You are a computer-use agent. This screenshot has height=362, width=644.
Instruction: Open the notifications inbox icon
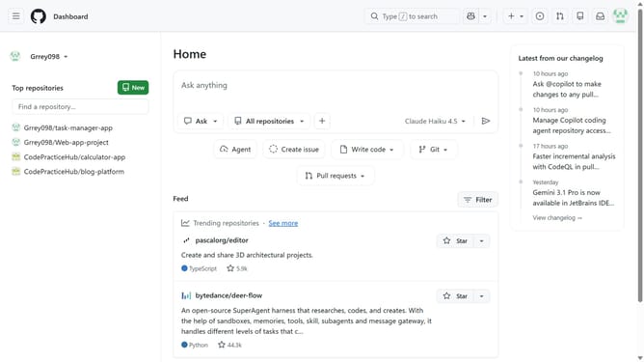pyautogui.click(x=600, y=16)
